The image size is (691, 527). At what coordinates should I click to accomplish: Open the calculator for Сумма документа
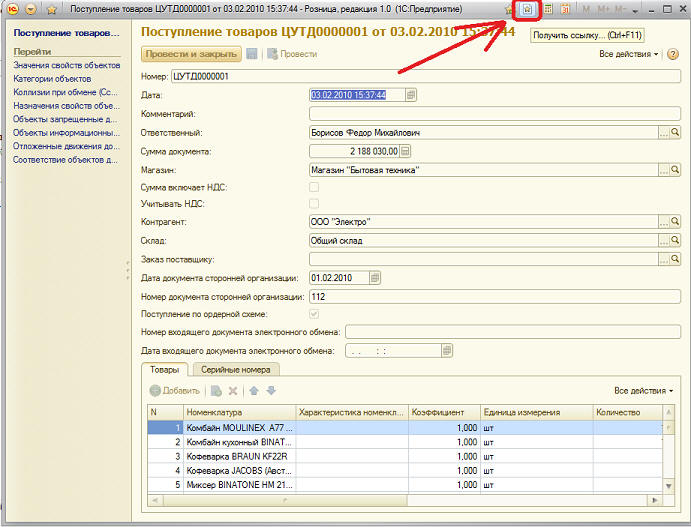[x=405, y=151]
